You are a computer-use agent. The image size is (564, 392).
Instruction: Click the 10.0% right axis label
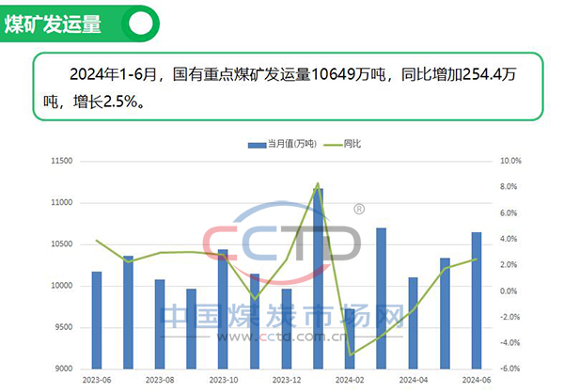(509, 161)
